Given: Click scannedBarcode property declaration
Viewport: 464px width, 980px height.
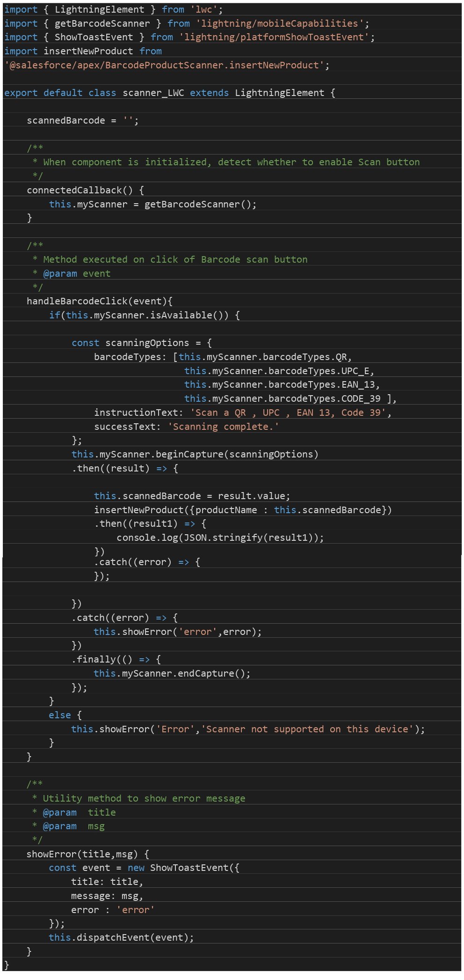Looking at the screenshot, I should coord(82,120).
